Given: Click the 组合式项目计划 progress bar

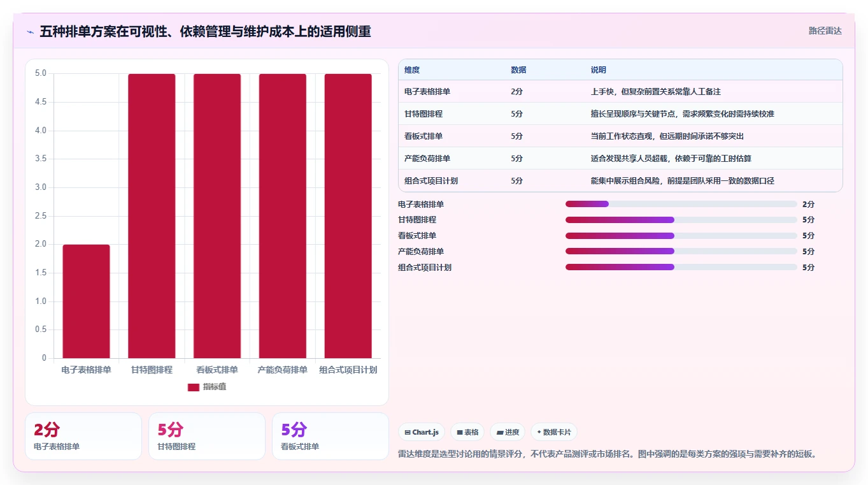Looking at the screenshot, I should point(681,268).
